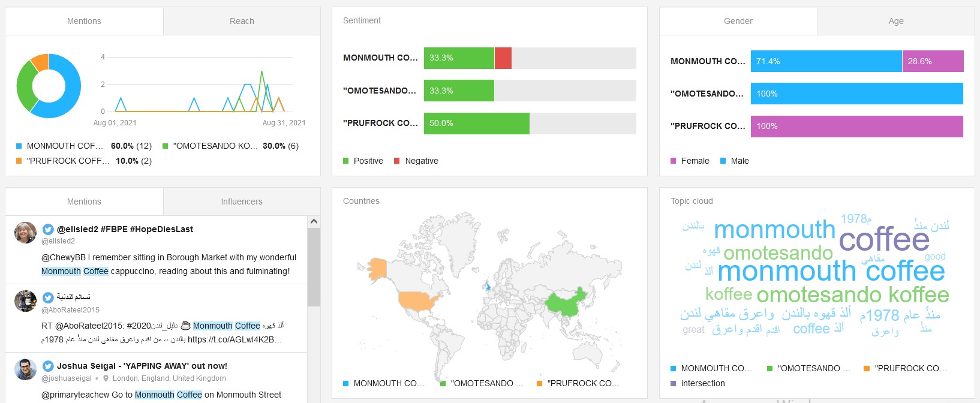
Task: Click scroll up arrow in mentions list
Action: (314, 222)
